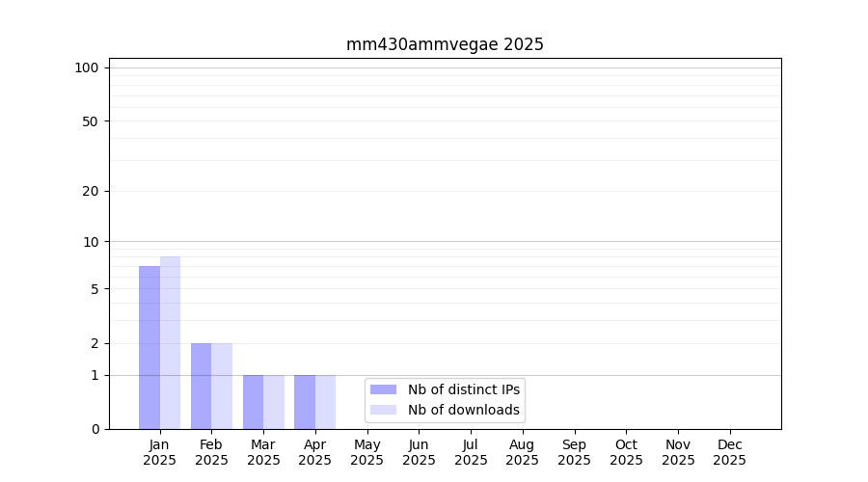Click the chart title mm430ammvegae 2025
This screenshot has height=482, width=868.
click(x=445, y=44)
